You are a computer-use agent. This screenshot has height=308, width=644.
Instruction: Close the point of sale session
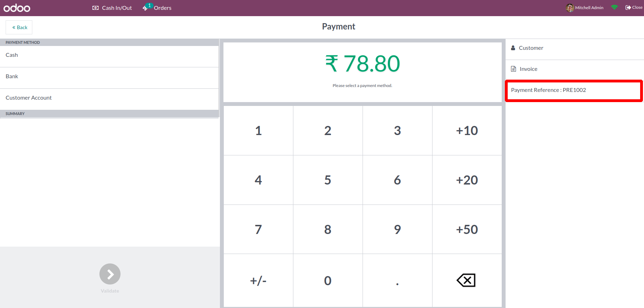click(634, 7)
